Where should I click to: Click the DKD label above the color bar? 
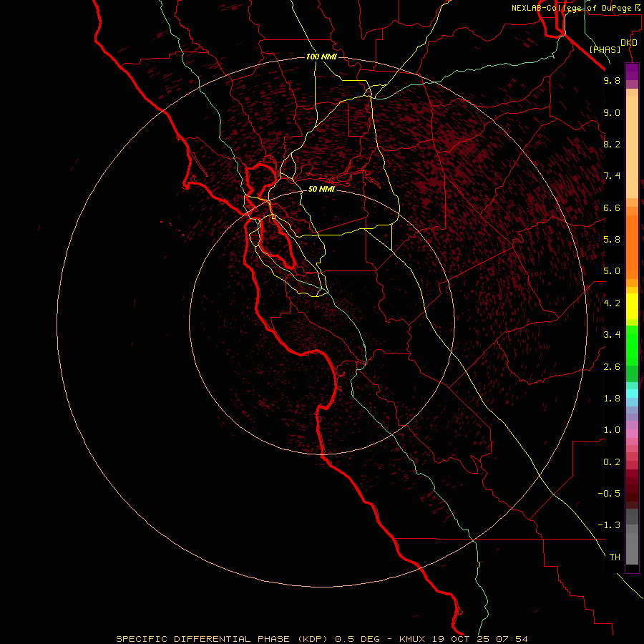(x=629, y=43)
